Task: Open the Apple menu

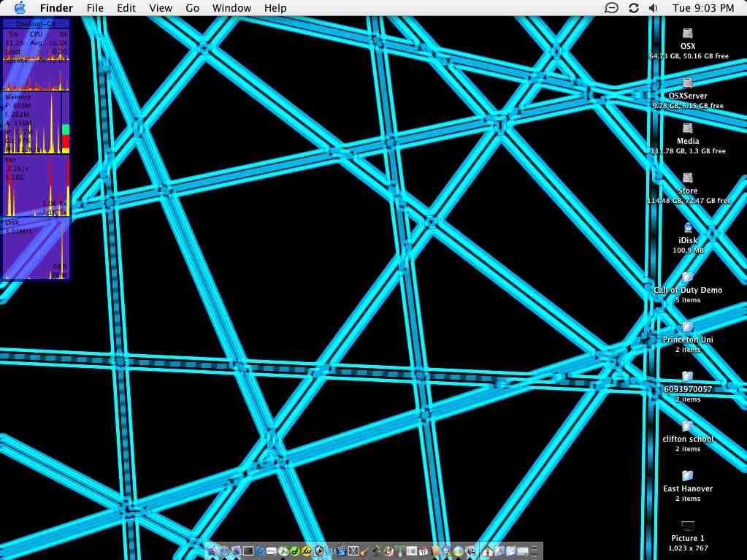Action: 20,7
